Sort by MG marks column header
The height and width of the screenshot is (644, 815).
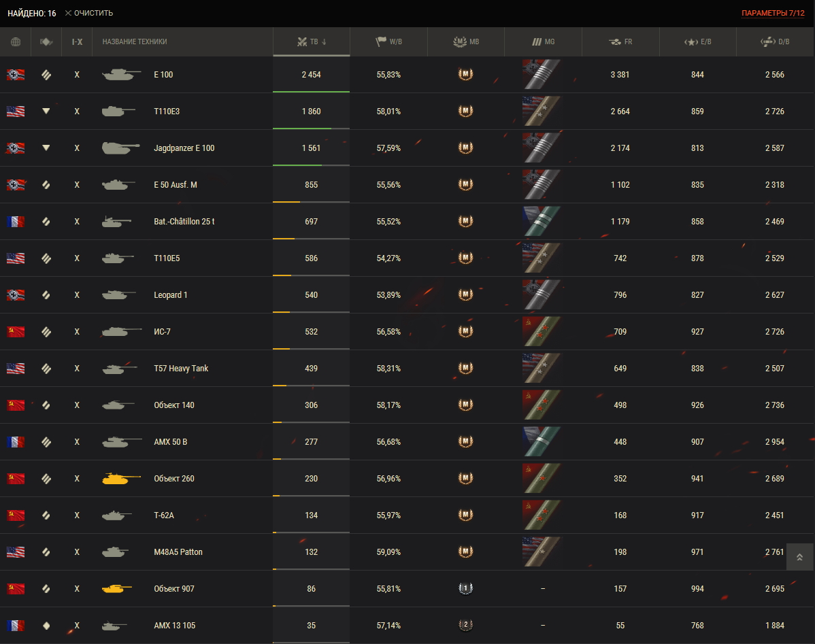(543, 41)
